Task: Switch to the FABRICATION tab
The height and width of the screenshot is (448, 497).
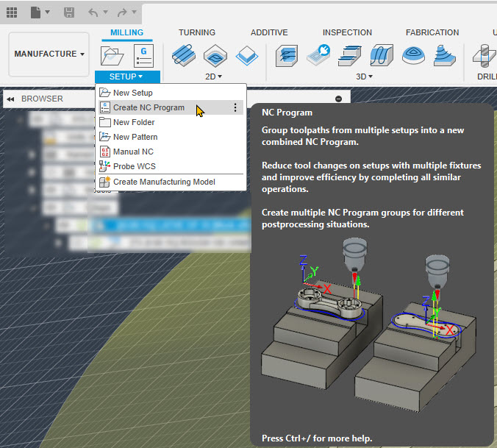Action: point(432,32)
